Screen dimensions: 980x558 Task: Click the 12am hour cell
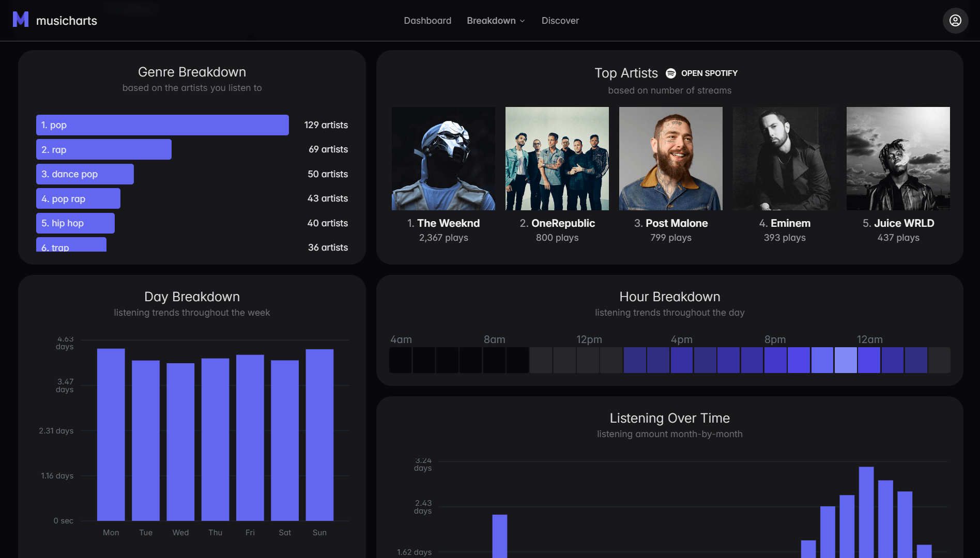(869, 360)
